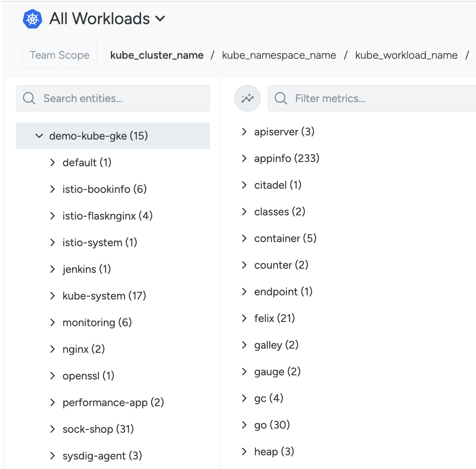Select the sysdig-agent namespace item

tap(102, 456)
